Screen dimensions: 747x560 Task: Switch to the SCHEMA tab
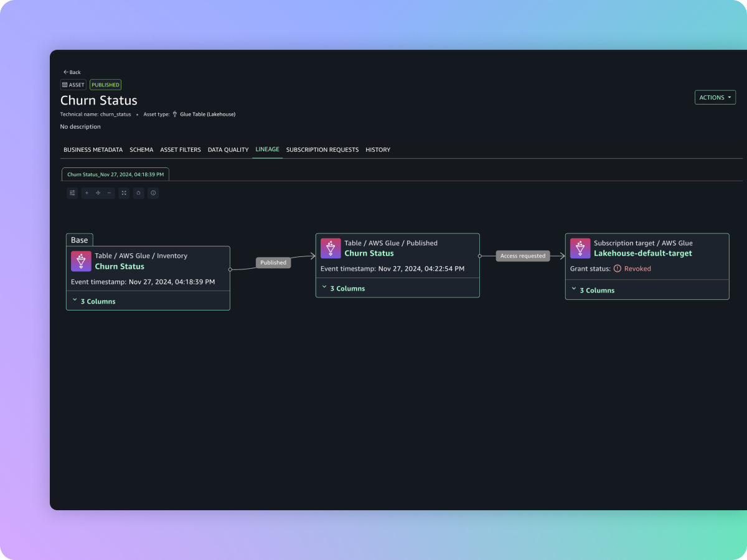(141, 150)
